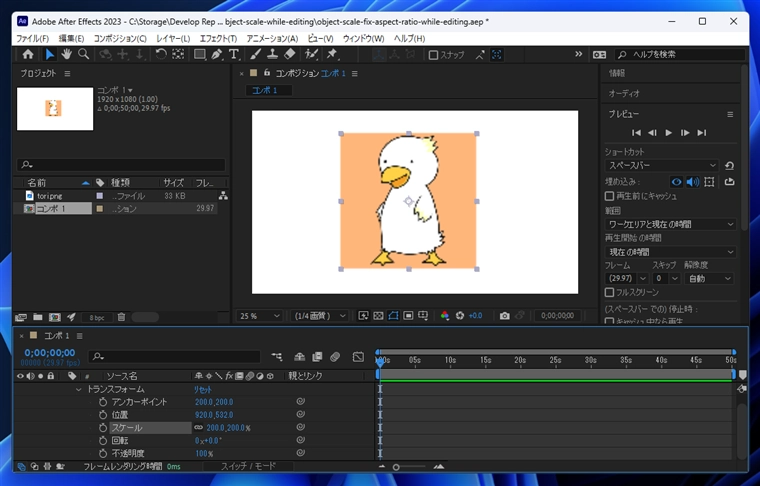Enable the スナップ checkbox
This screenshot has width=760, height=486.
point(434,55)
